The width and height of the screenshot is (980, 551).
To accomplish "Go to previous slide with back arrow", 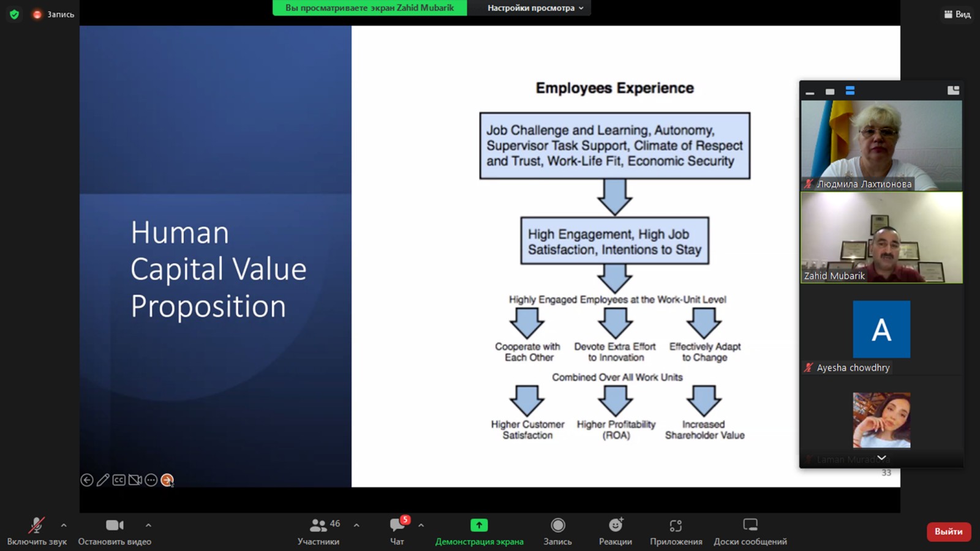I will (x=87, y=480).
